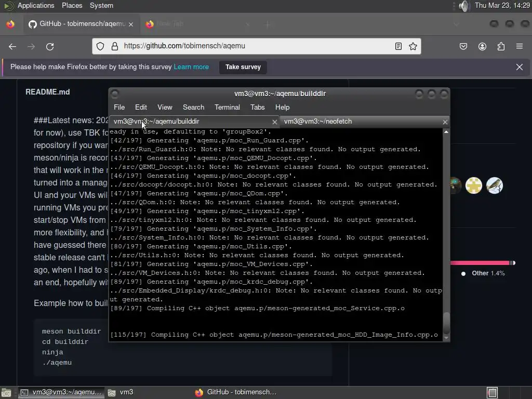The image size is (532, 399).
Task: Close the GitHub tobimensch/aqemu browser tab
Action: click(x=131, y=24)
